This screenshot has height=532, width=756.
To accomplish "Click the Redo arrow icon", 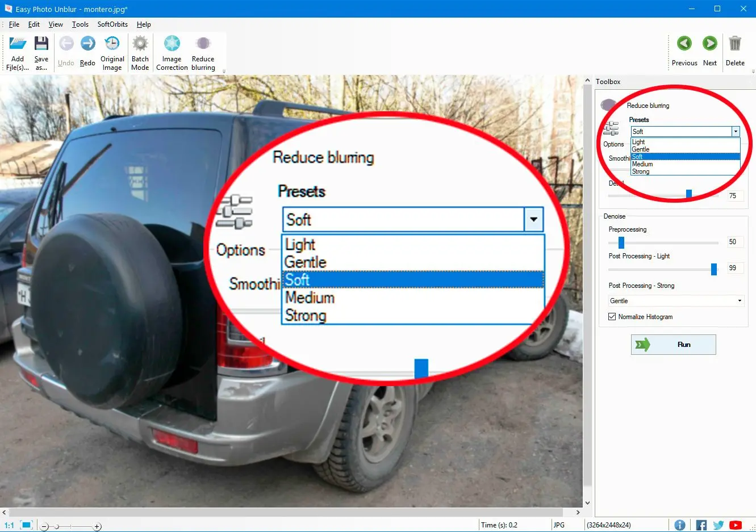I will pyautogui.click(x=87, y=44).
